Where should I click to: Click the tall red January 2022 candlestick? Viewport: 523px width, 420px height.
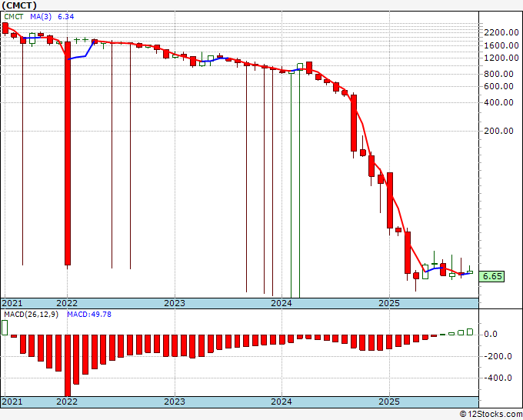(68, 153)
